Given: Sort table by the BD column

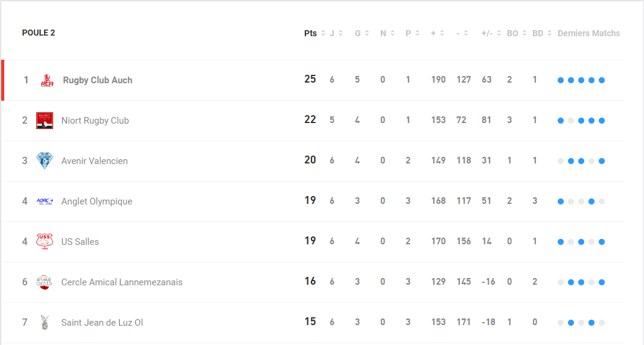Looking at the screenshot, I should (541, 33).
